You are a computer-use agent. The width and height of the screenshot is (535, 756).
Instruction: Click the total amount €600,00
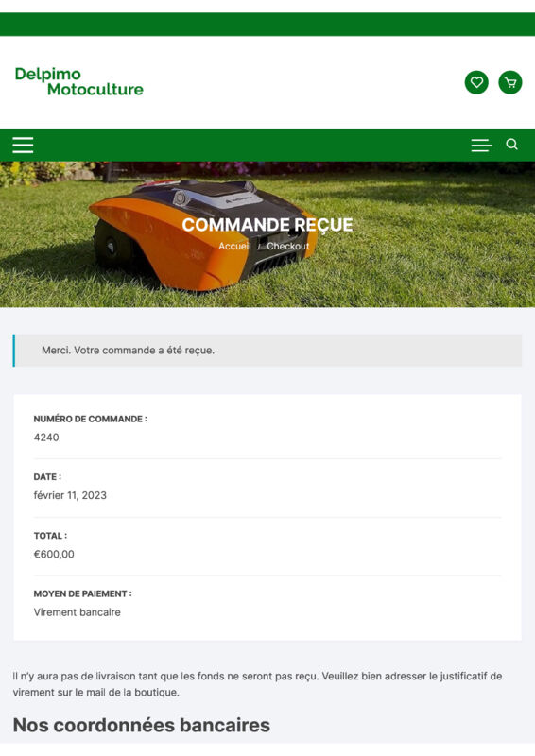(x=54, y=554)
